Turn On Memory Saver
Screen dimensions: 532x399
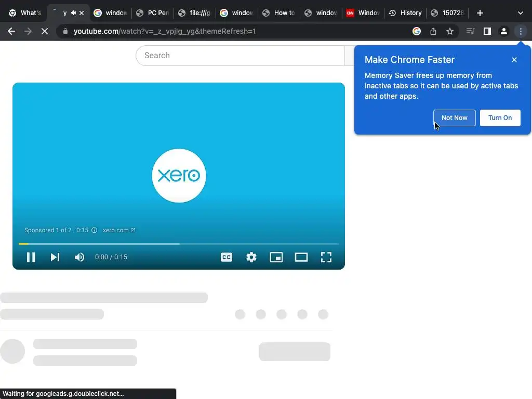[500, 118]
